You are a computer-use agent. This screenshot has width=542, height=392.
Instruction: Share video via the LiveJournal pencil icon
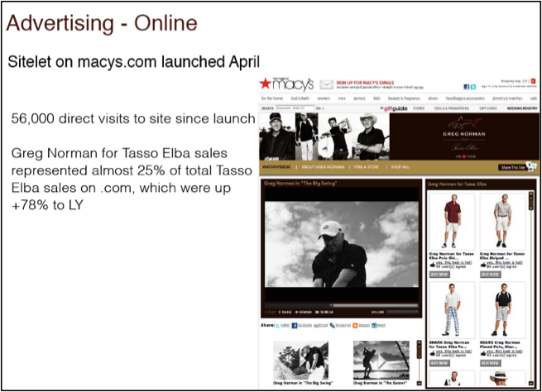click(332, 325)
